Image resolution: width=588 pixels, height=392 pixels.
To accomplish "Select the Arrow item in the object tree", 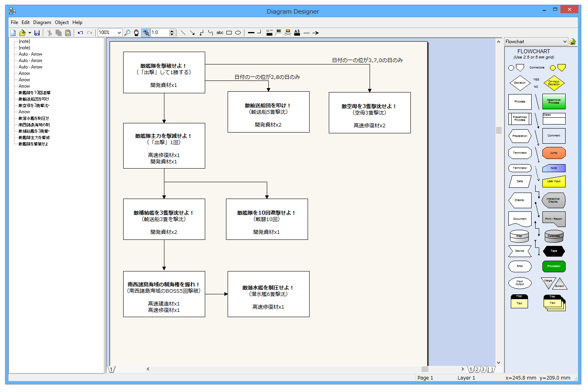I will pyautogui.click(x=24, y=73).
